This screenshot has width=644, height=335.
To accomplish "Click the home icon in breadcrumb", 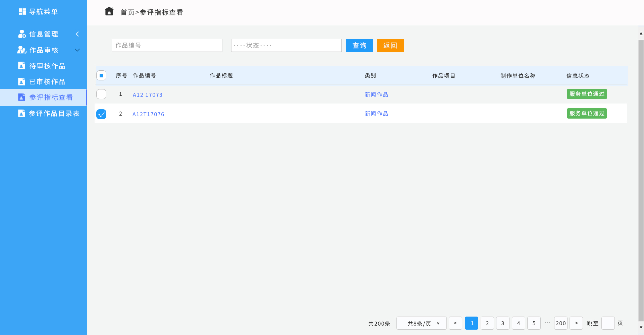I will 109,12.
